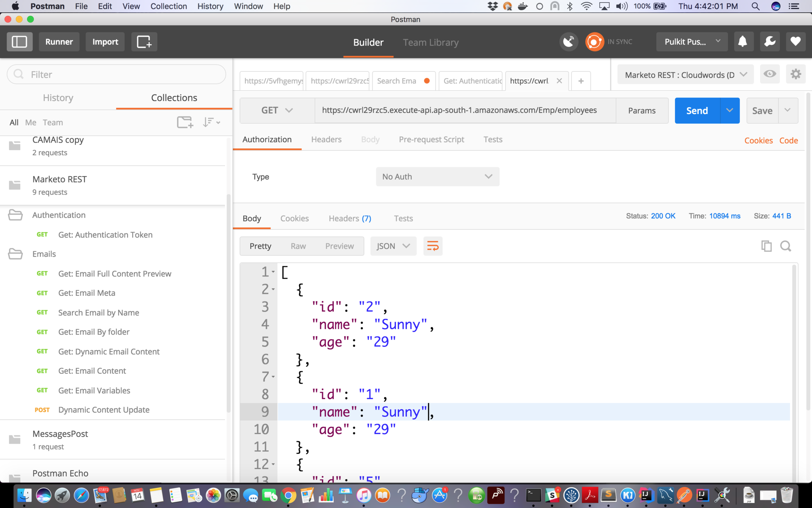Search the response with the magnifier icon
Image resolution: width=812 pixels, height=508 pixels.
(786, 246)
